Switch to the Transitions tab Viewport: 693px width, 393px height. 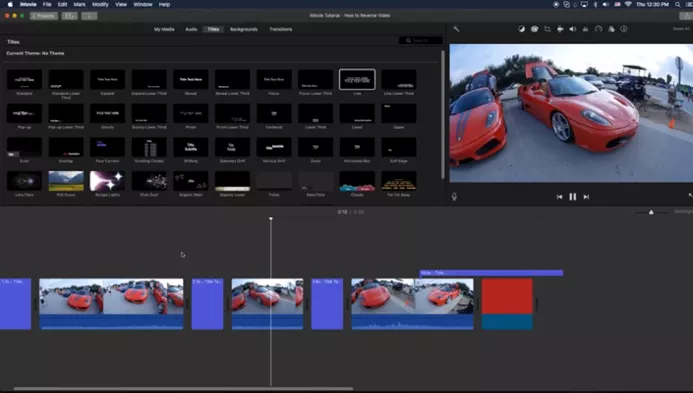pyautogui.click(x=281, y=29)
